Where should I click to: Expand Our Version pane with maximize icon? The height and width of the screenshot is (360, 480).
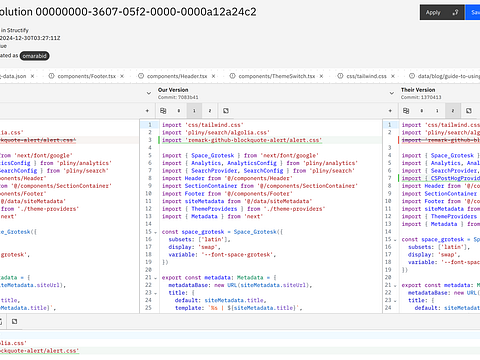tap(226, 111)
